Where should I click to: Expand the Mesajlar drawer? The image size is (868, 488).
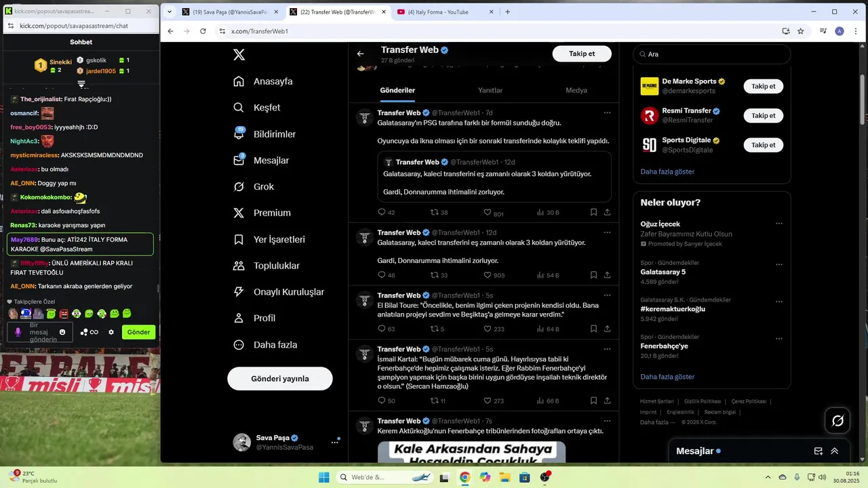(x=835, y=451)
